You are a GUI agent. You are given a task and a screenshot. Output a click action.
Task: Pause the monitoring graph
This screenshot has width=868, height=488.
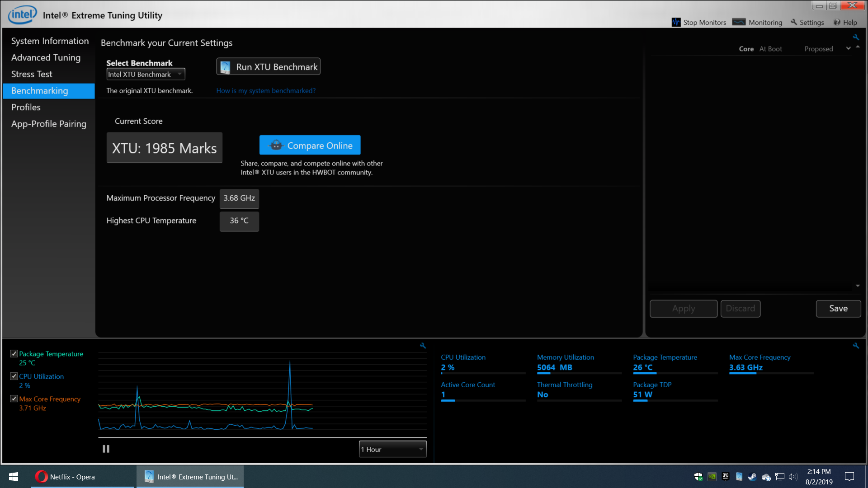(x=106, y=449)
